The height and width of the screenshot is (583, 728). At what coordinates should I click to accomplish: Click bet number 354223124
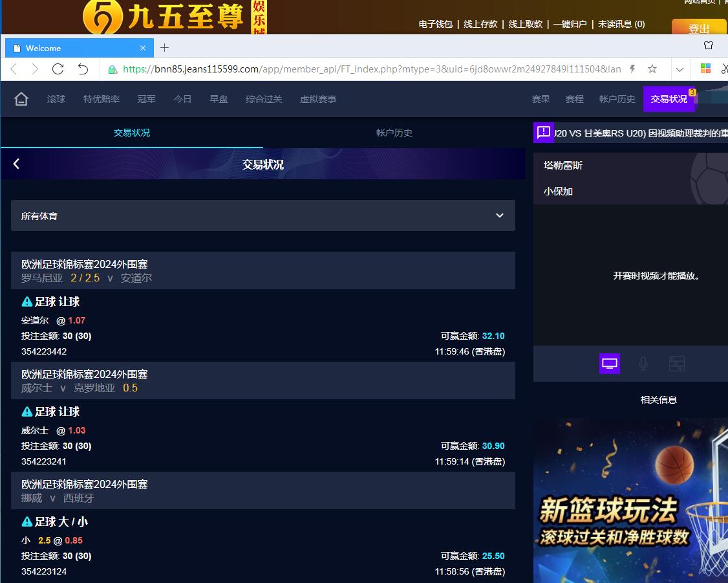[44, 571]
